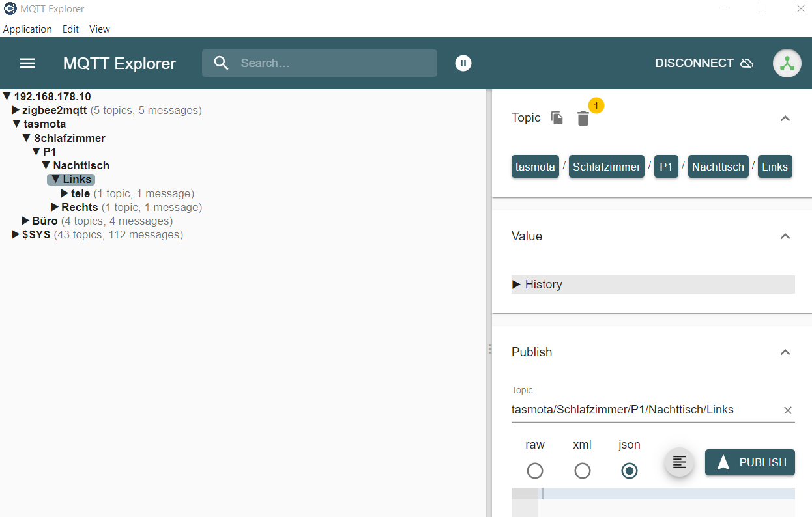This screenshot has height=517, width=812.
Task: Select the Büro topic label
Action: coord(45,221)
